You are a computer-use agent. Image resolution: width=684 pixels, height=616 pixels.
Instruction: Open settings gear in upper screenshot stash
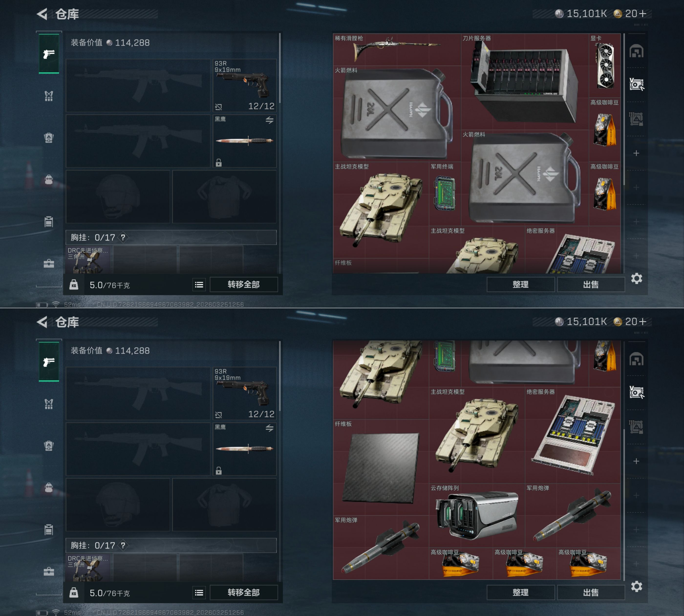click(636, 279)
